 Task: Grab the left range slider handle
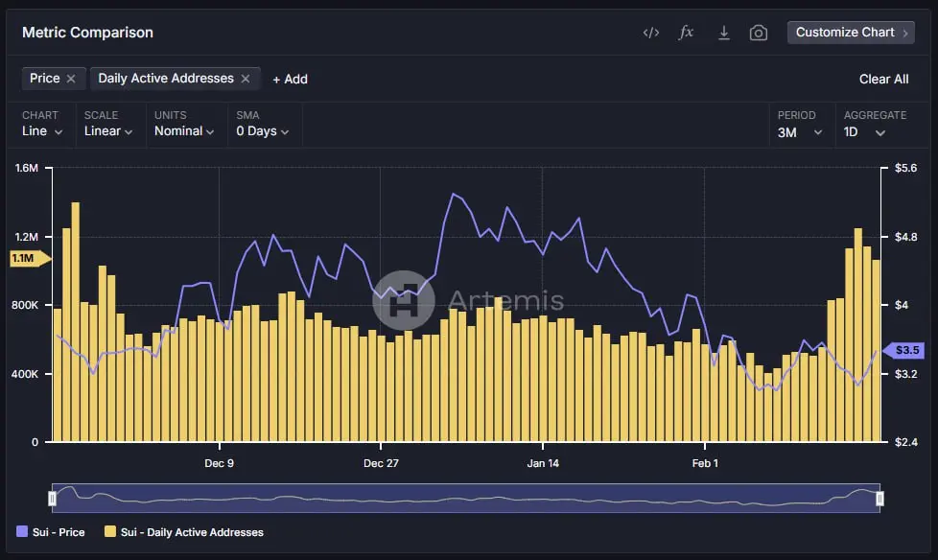(52, 499)
